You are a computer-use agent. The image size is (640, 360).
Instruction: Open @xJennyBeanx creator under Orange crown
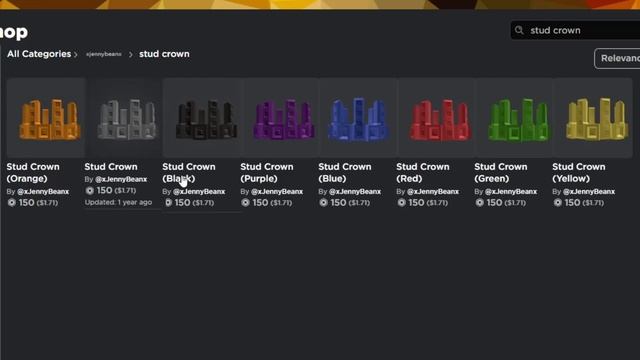tap(43, 191)
